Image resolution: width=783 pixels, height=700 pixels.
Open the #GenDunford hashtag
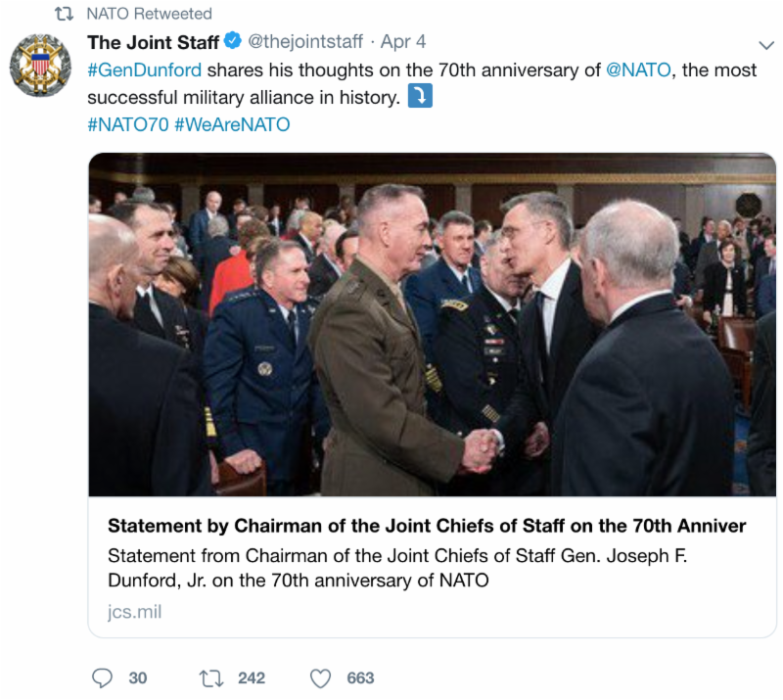coord(145,70)
